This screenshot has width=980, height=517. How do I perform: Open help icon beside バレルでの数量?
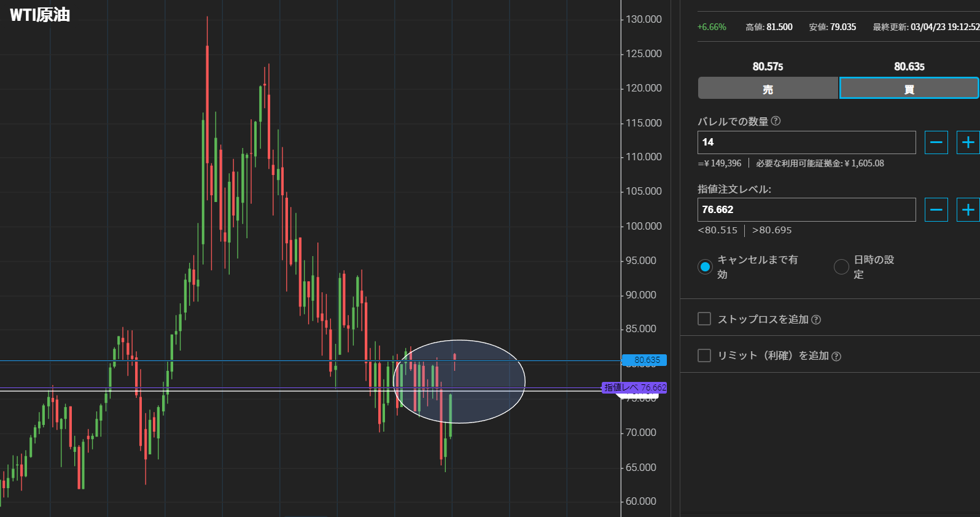click(x=776, y=121)
